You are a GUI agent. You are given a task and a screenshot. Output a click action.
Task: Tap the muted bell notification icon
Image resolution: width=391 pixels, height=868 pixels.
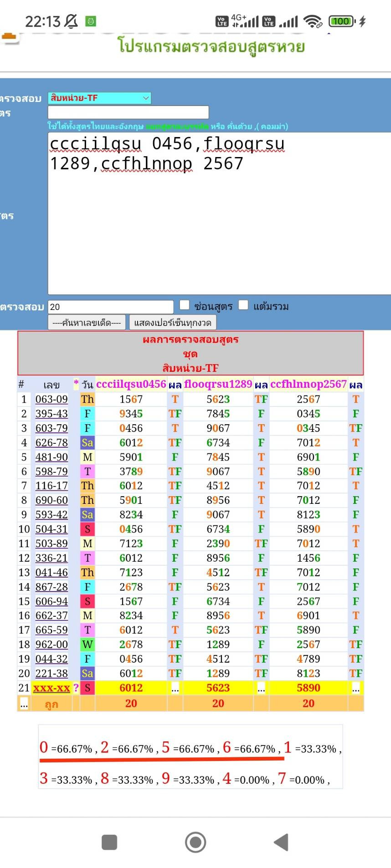pos(71,21)
